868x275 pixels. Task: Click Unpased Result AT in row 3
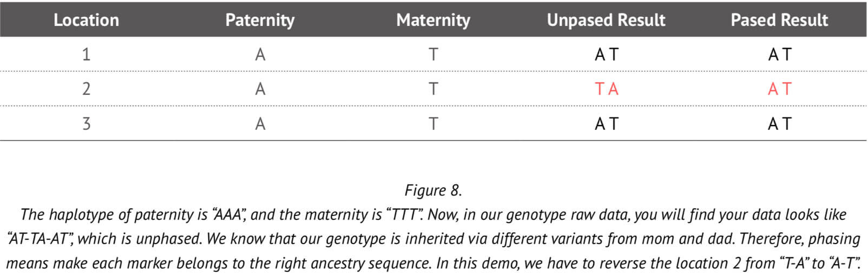(607, 124)
